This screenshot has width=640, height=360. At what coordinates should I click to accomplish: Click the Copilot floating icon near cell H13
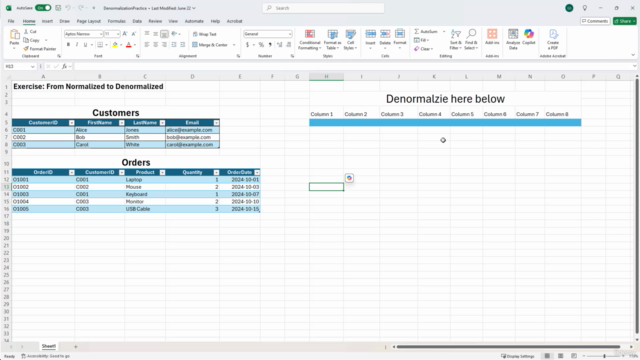tap(349, 178)
